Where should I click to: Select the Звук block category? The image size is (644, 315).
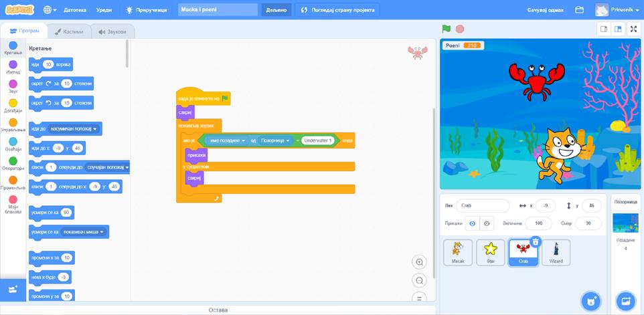[13, 86]
